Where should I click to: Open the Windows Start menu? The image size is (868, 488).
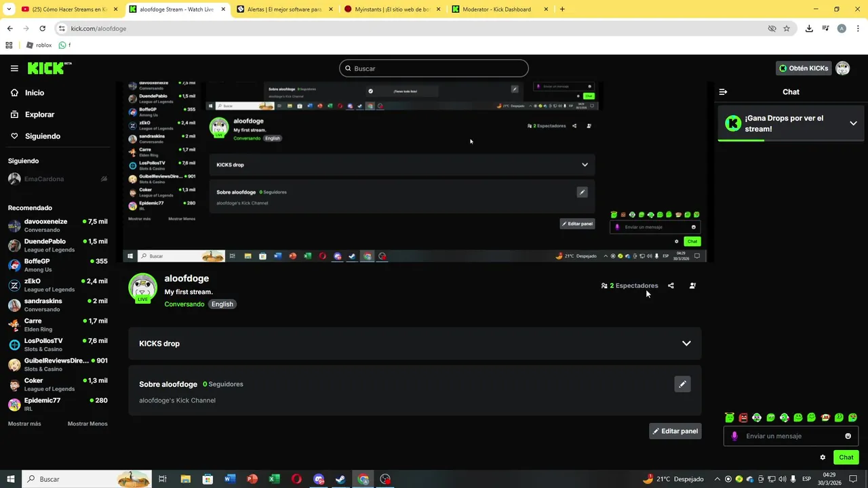pos(11,479)
